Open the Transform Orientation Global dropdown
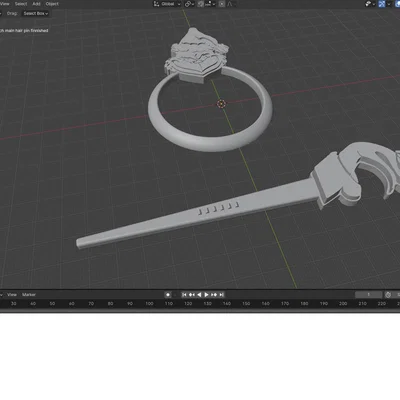Viewport: 400px width, 400px height. click(x=167, y=4)
